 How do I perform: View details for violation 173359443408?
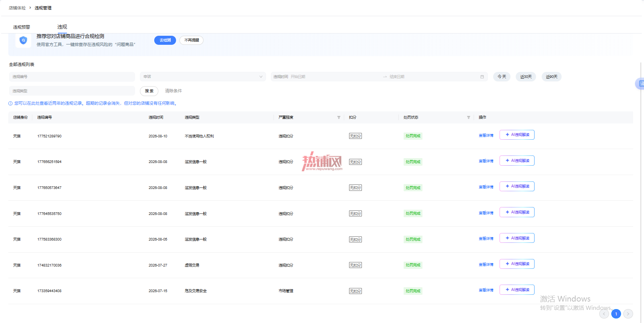click(x=486, y=290)
